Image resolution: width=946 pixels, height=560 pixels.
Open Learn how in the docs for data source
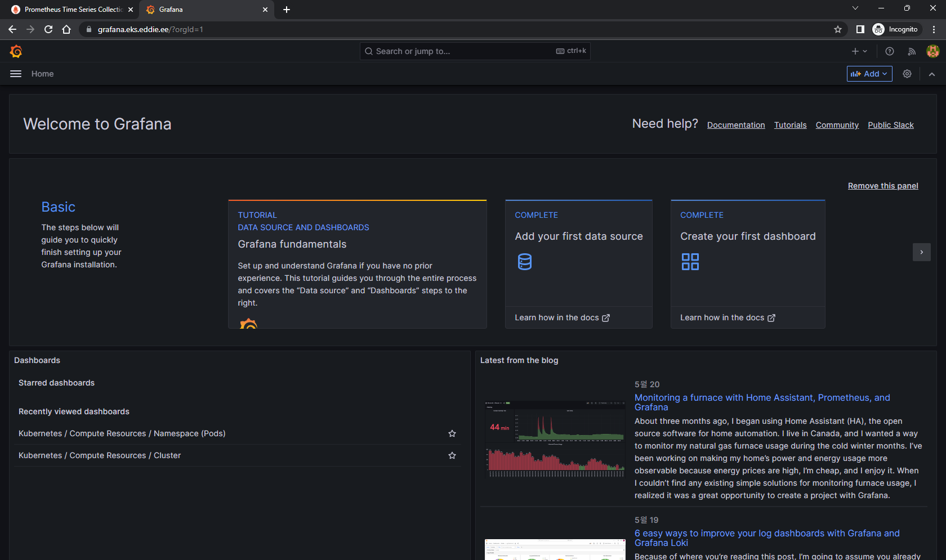click(562, 317)
